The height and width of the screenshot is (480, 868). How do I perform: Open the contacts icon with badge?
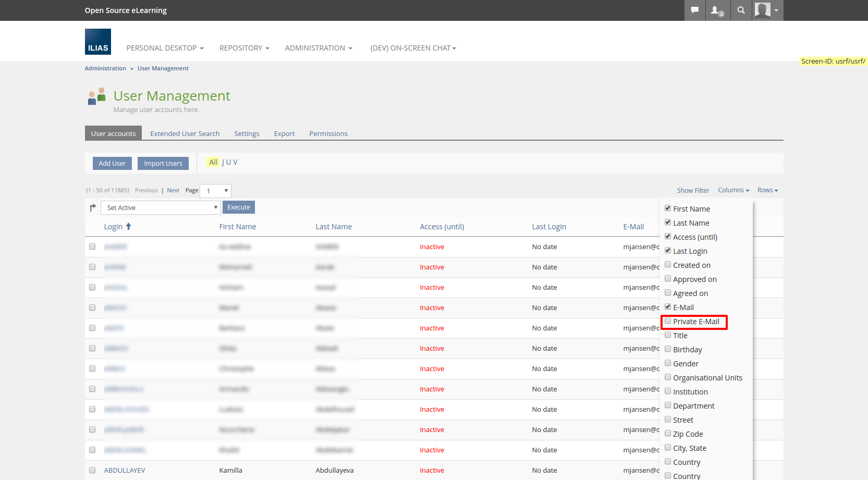[717, 10]
